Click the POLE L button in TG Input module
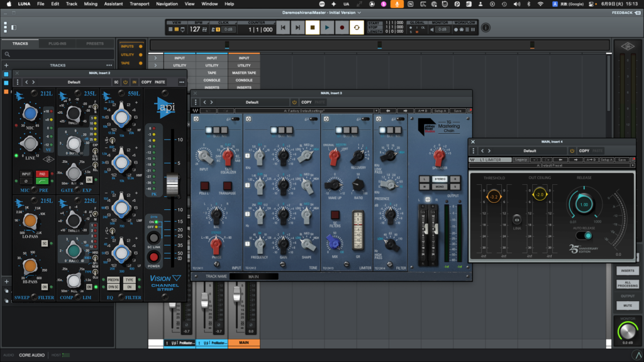The height and width of the screenshot is (362, 644). pos(204,185)
